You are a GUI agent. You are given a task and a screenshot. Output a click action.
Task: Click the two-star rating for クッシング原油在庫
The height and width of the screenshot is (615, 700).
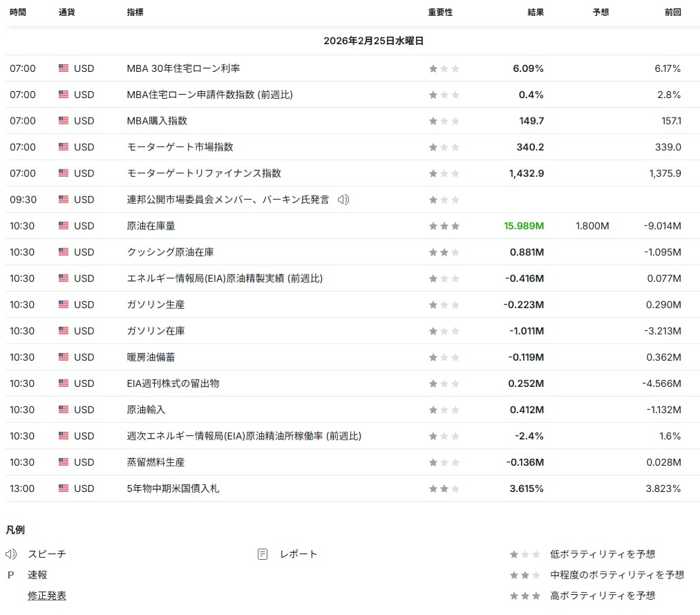pos(444,252)
